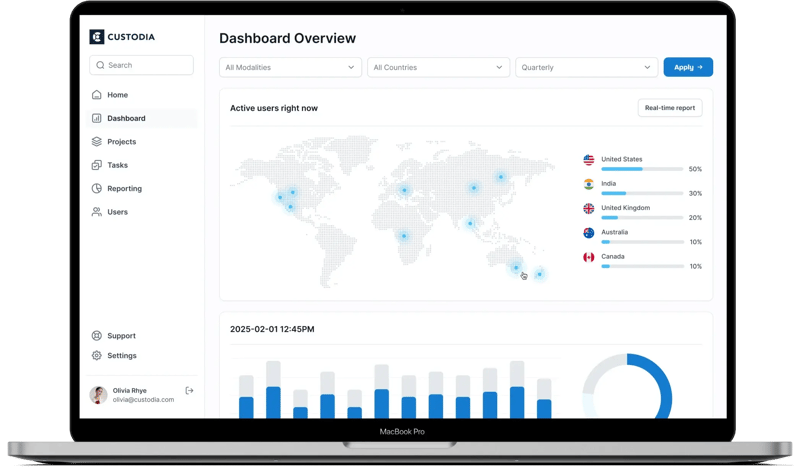Select the Projects layers icon

[x=97, y=142]
